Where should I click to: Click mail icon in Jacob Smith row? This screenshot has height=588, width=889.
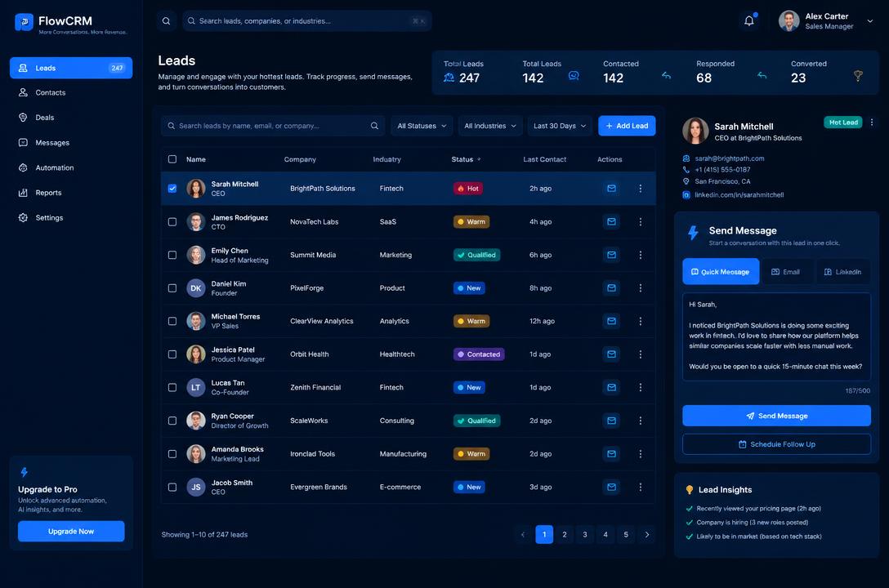[x=611, y=487]
